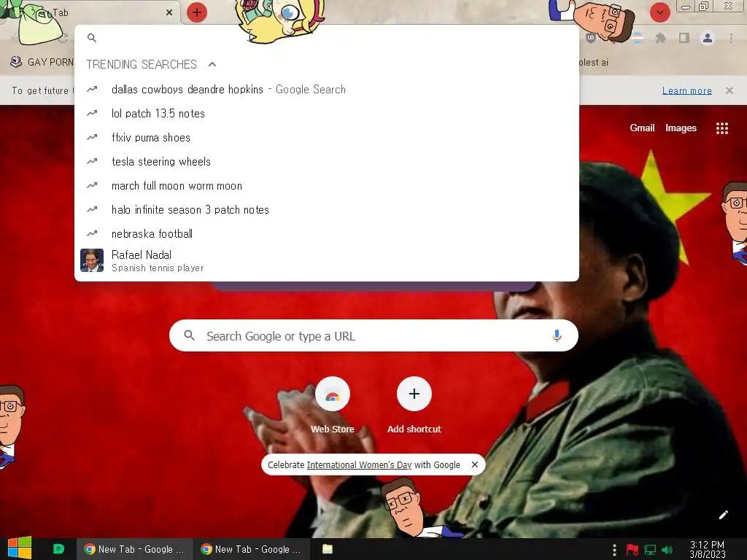747x560 pixels.
Task: Open the network tray icon
Action: coord(650,550)
